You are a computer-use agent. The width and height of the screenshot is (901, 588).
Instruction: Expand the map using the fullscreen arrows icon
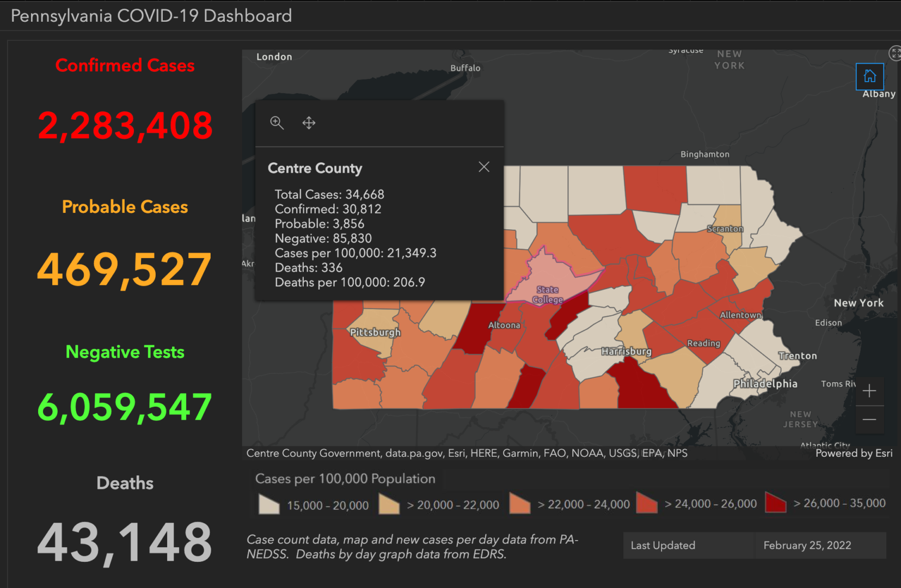coord(896,53)
